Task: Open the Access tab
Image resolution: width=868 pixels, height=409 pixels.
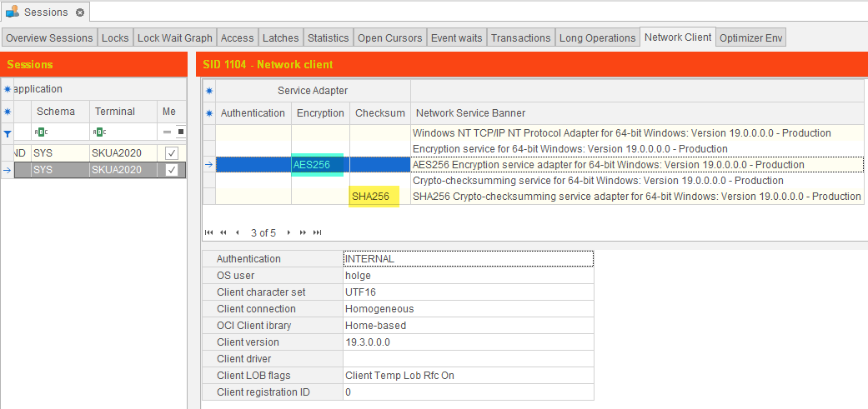Action: coord(237,38)
